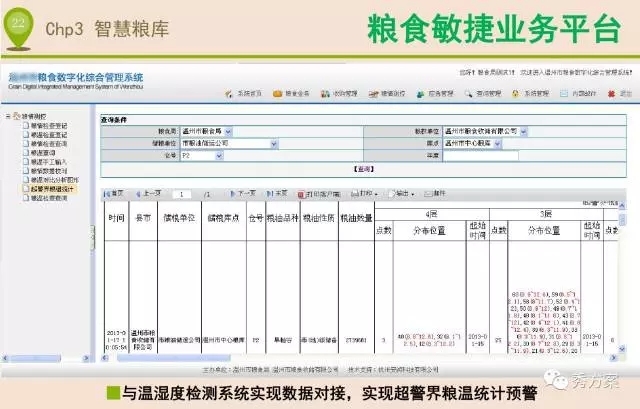The width and height of the screenshot is (640, 409).
Task: Collapse the 粮情测控 tree root node
Action: 8,116
